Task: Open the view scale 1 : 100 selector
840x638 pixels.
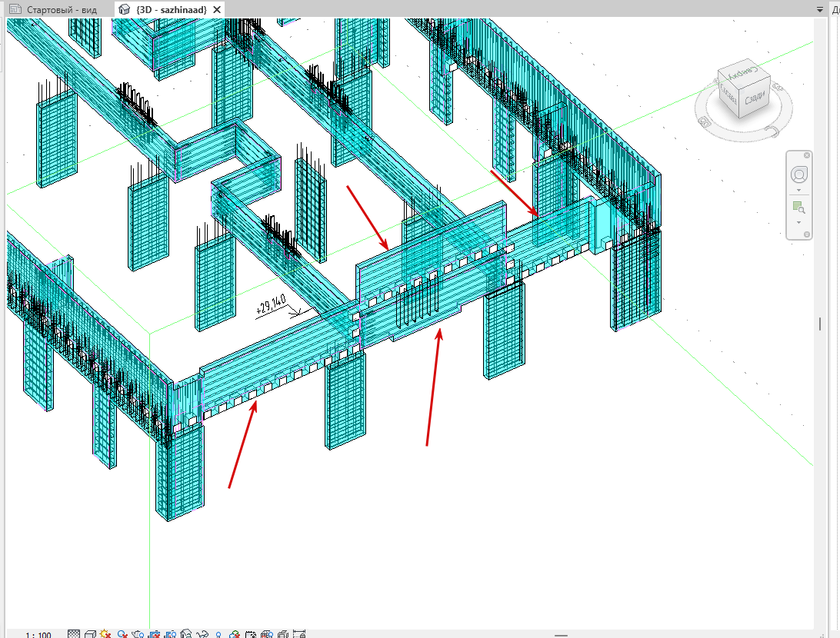Action: pos(38,635)
